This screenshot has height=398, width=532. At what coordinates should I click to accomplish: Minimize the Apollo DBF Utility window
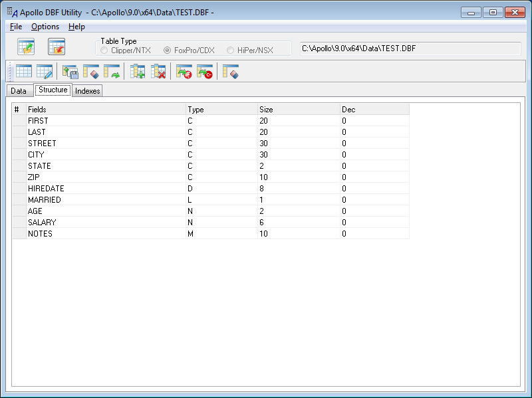coord(471,13)
